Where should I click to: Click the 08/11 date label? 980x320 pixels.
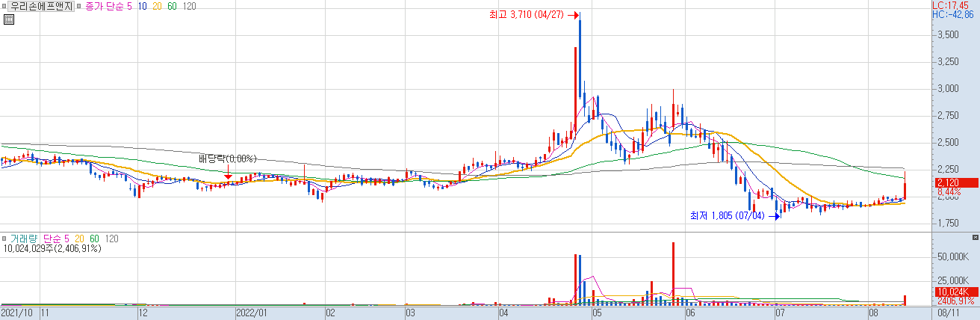[948, 313]
